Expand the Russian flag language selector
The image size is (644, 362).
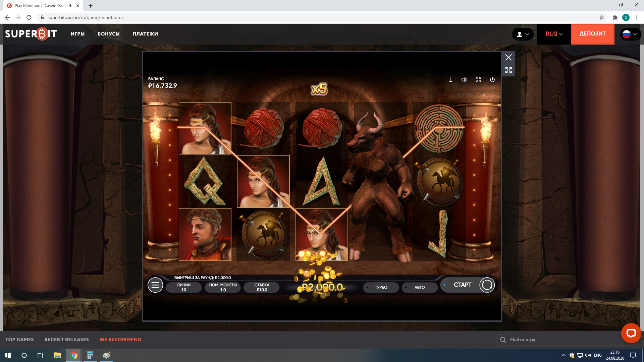coord(630,34)
